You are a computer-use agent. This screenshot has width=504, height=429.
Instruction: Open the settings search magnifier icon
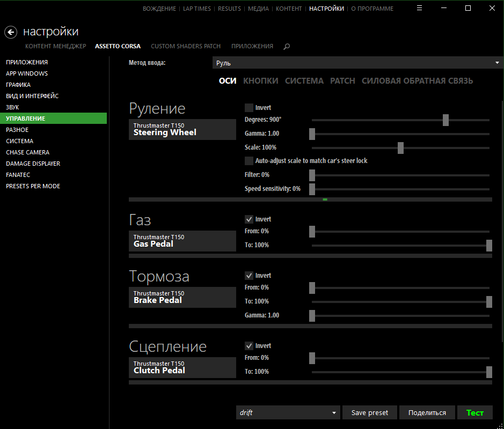click(x=287, y=47)
